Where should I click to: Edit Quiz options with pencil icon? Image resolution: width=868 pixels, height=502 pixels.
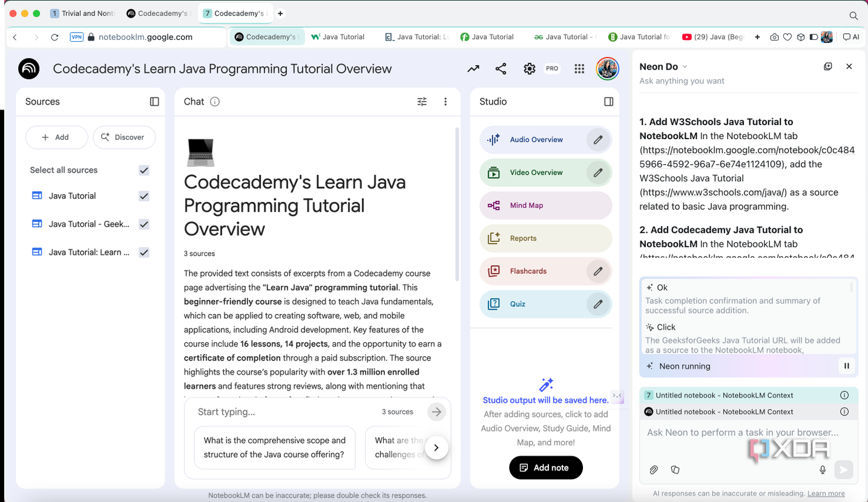pos(598,304)
